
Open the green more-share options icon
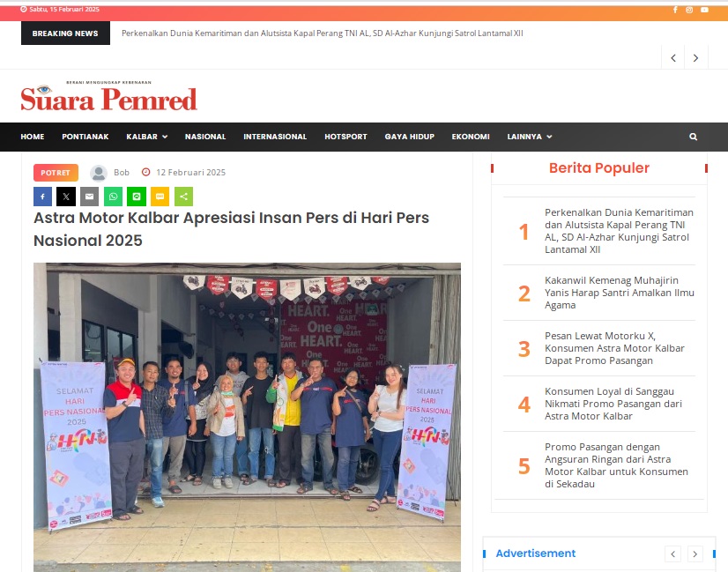(184, 197)
